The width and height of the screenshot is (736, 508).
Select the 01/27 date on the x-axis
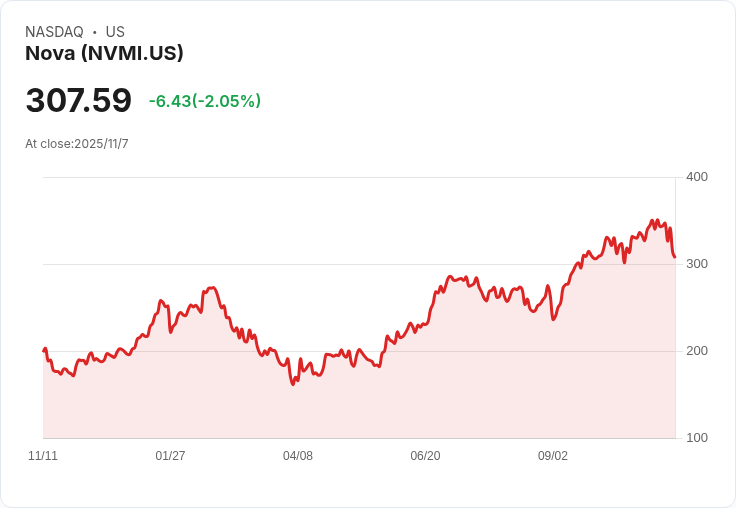coord(170,456)
